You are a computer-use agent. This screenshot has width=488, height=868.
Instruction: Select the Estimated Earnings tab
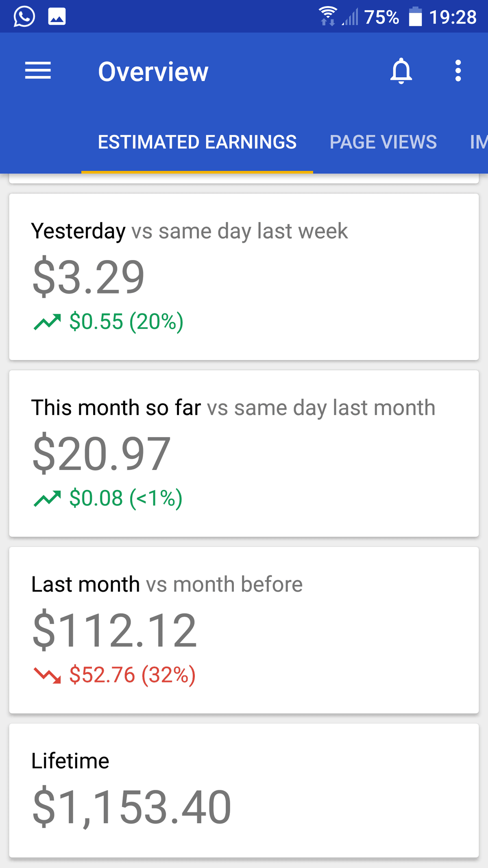tap(197, 142)
